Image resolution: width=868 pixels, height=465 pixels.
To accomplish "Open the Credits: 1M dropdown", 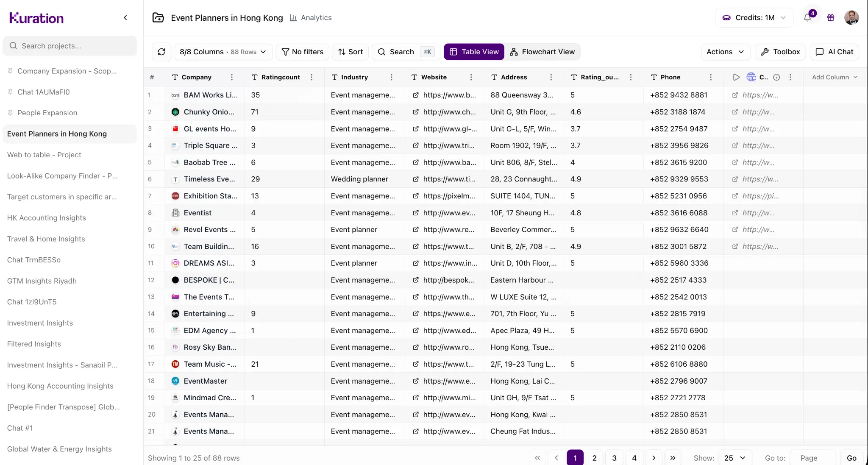I will (754, 18).
